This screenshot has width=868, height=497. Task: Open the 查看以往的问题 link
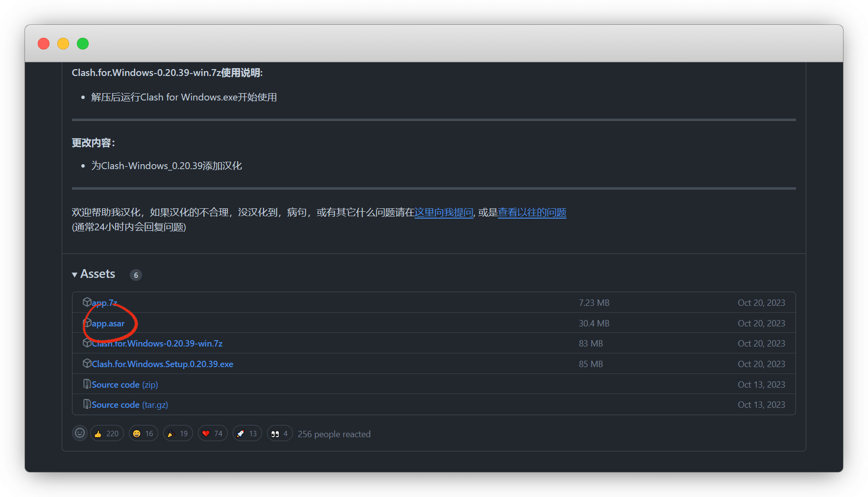[532, 212]
